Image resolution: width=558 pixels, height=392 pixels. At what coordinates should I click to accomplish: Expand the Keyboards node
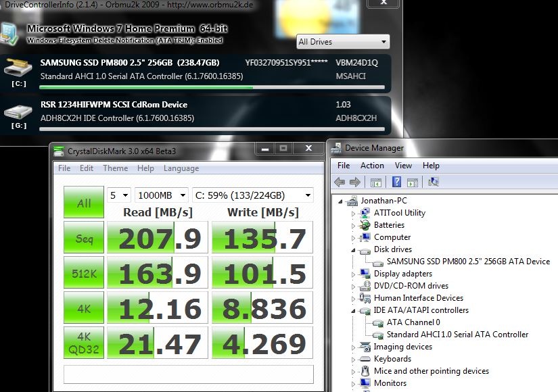point(353,360)
